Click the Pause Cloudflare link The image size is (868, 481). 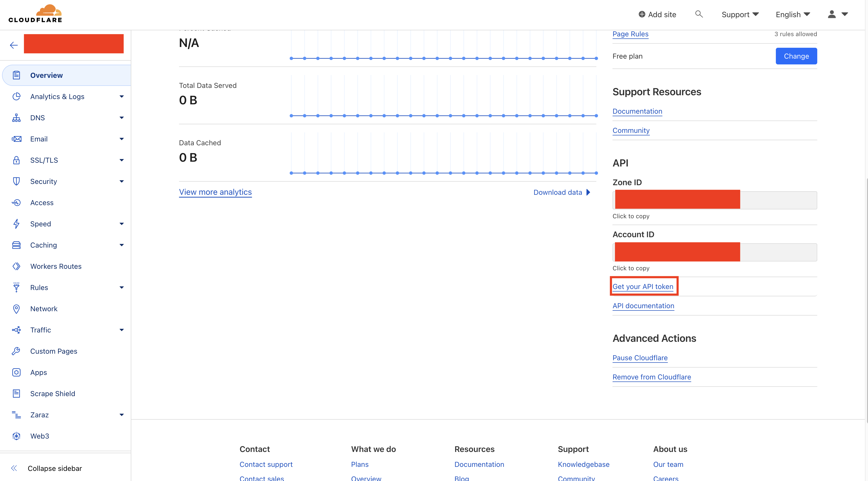point(640,358)
